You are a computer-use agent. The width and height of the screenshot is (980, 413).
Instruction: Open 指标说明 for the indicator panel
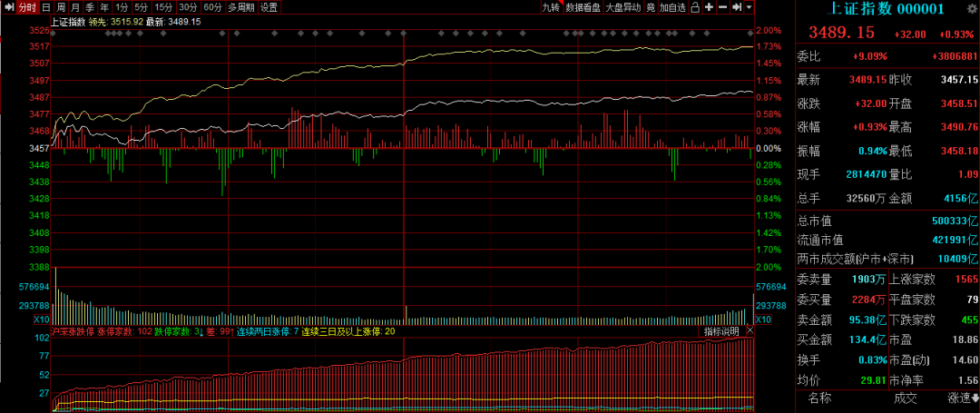tap(722, 331)
